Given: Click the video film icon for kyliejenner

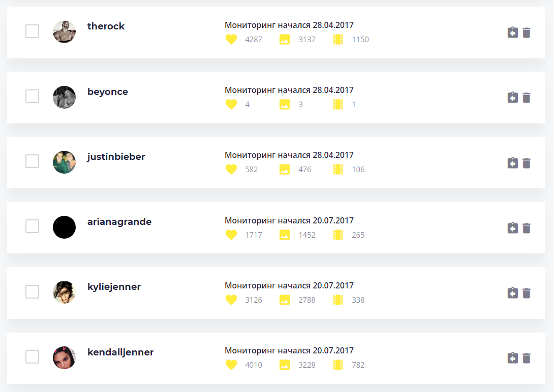Looking at the screenshot, I should (338, 300).
